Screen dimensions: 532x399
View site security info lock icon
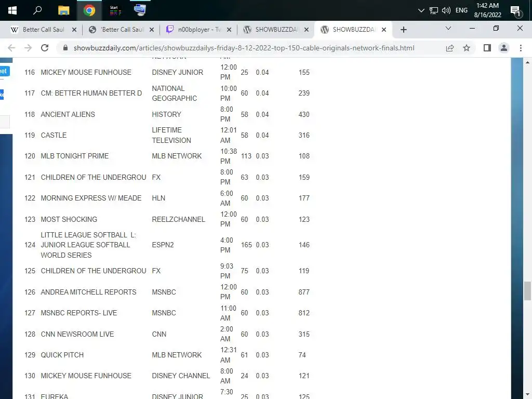pyautogui.click(x=65, y=48)
